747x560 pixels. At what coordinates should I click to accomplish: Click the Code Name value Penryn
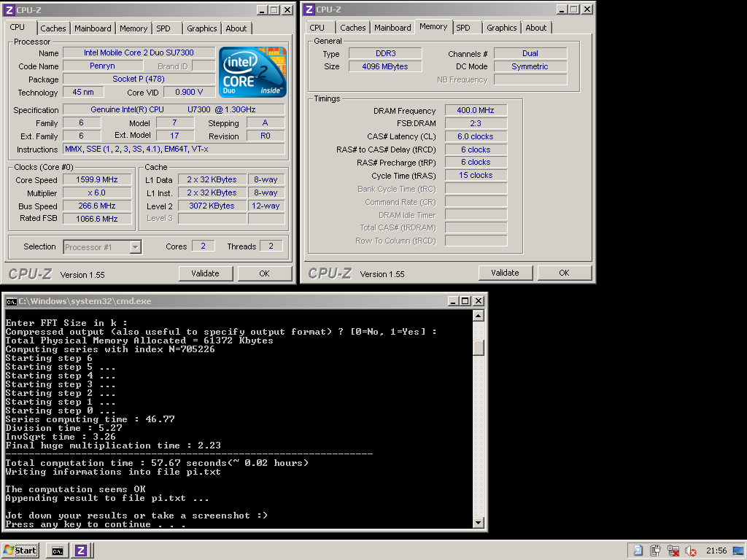click(x=102, y=66)
